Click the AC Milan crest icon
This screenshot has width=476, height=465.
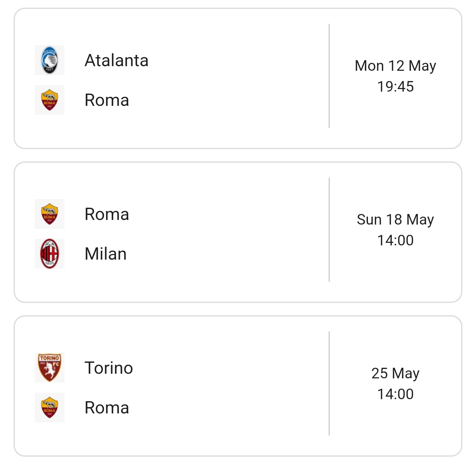point(50,254)
